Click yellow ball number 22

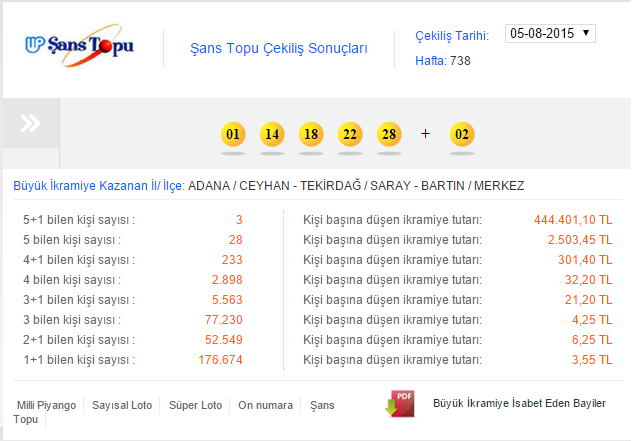coord(350,134)
